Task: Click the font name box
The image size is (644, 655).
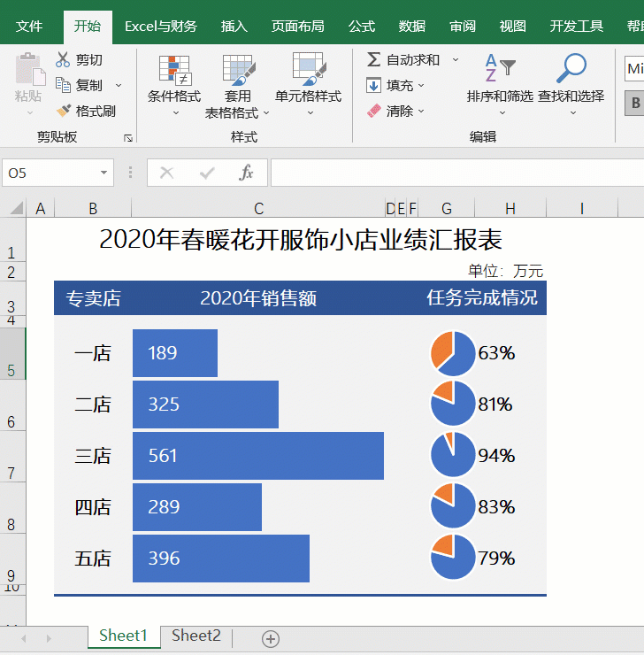Action: 634,68
